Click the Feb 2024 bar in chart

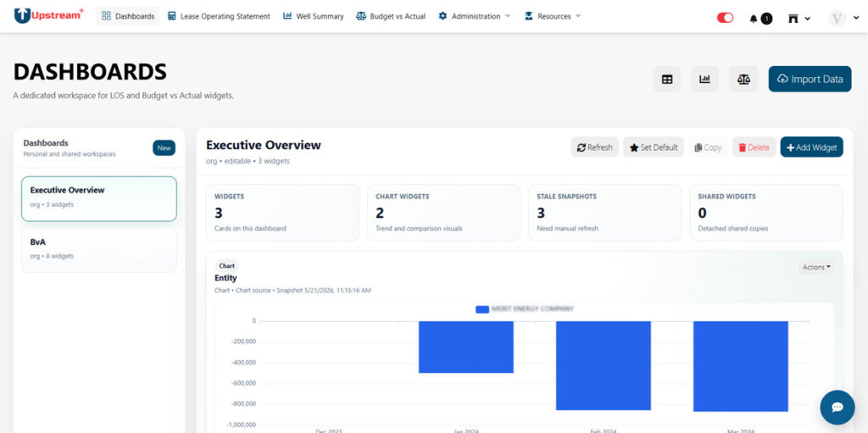click(x=604, y=365)
